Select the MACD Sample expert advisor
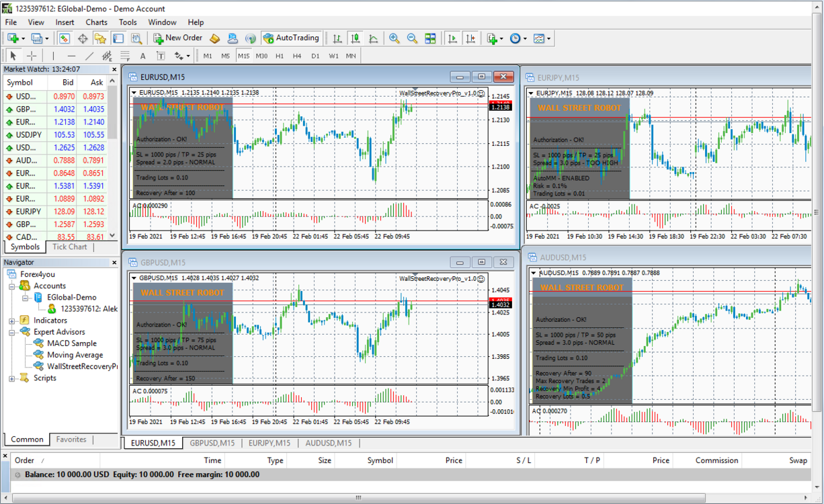824x504 pixels. pyautogui.click(x=71, y=343)
